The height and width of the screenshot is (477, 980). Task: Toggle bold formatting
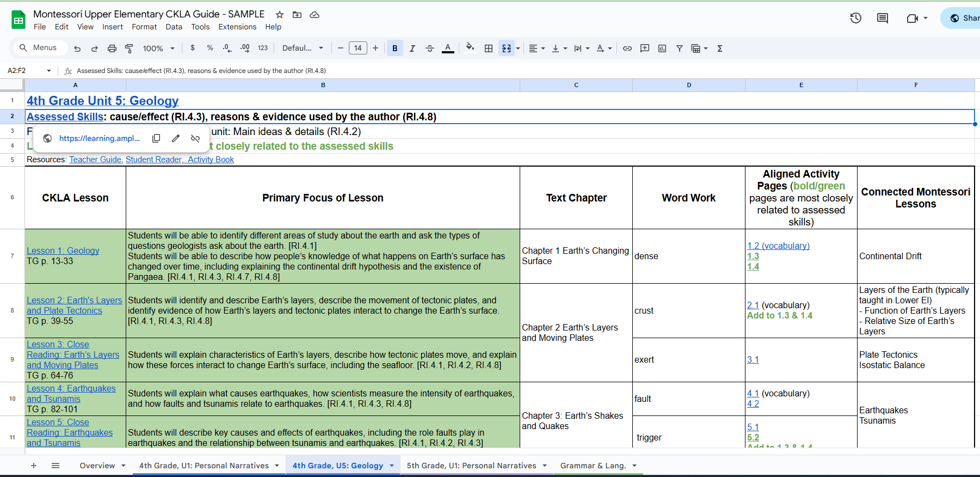point(395,48)
